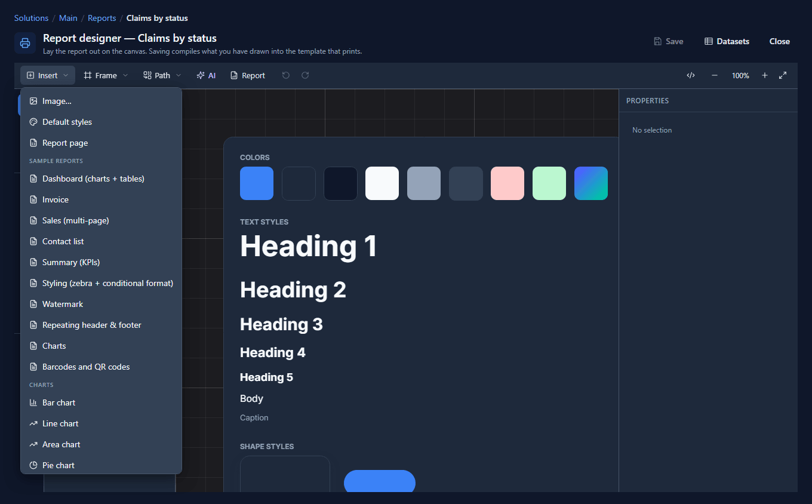The width and height of the screenshot is (812, 504).
Task: Select the bright blue color swatch
Action: (x=257, y=183)
